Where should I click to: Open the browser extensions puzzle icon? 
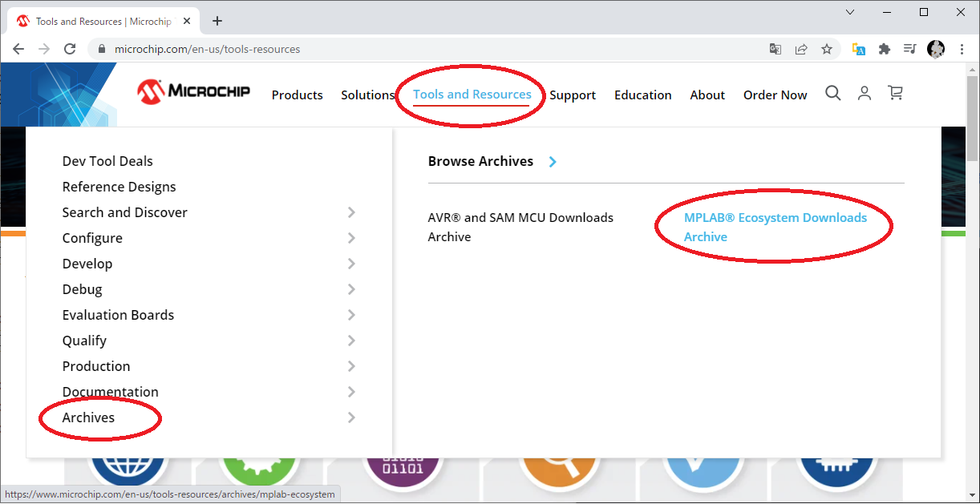click(x=885, y=49)
